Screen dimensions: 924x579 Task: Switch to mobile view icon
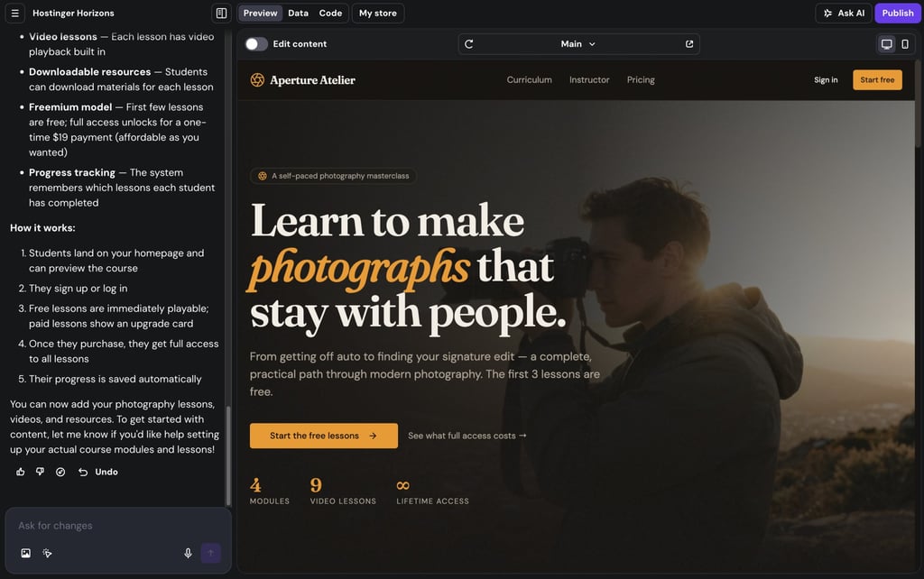[x=905, y=44]
